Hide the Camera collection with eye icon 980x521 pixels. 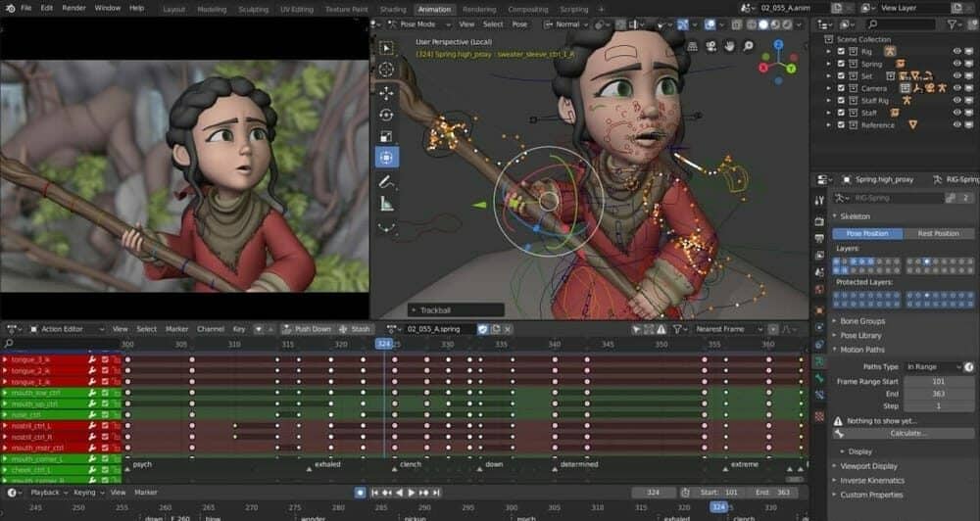pyautogui.click(x=956, y=88)
